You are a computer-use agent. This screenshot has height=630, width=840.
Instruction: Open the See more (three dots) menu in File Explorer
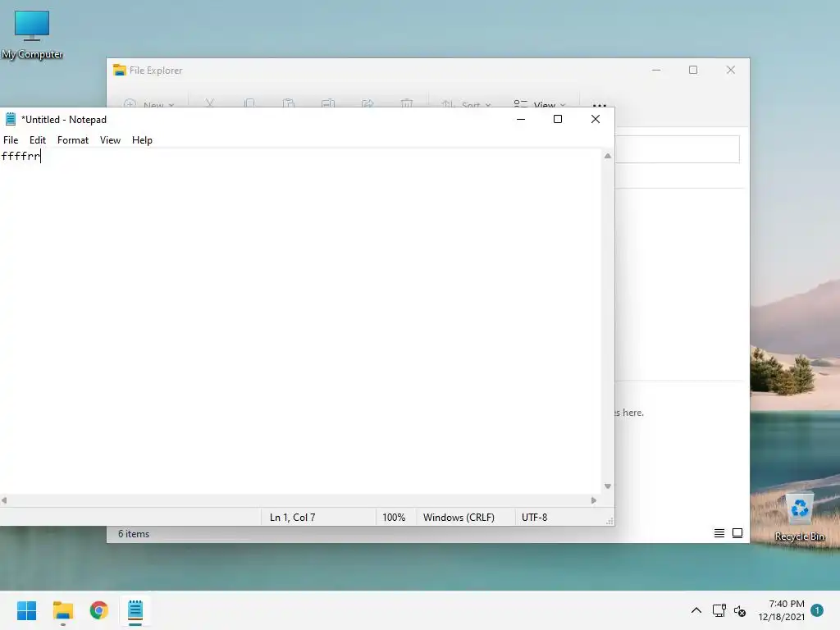click(600, 104)
